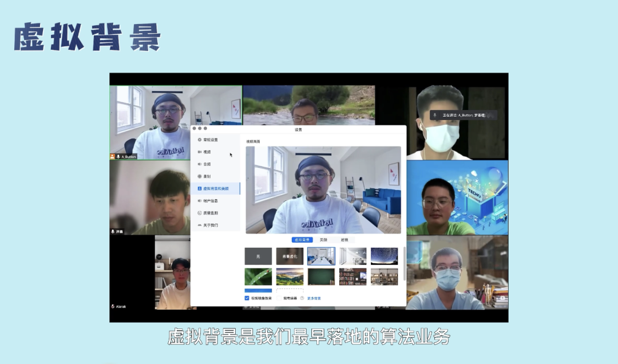Click the microphone icon in the 正在讲述 indicator
This screenshot has width=618, height=364.
435,115
